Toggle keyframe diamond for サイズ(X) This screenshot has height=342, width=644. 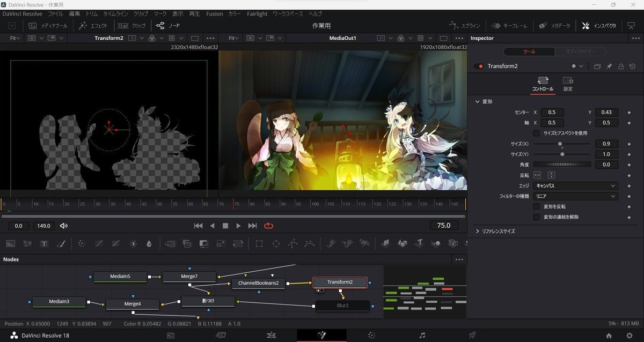[x=628, y=144]
